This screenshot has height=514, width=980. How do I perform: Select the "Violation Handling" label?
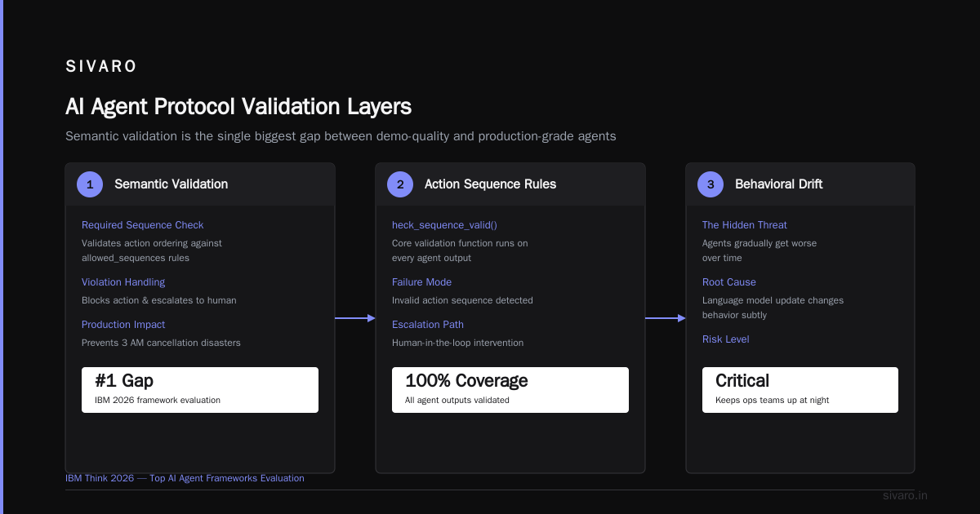tap(123, 282)
